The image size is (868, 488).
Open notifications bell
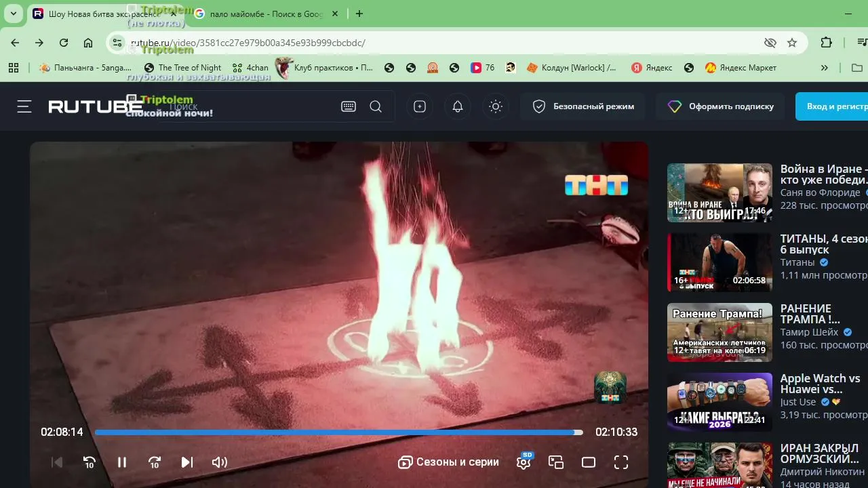458,106
